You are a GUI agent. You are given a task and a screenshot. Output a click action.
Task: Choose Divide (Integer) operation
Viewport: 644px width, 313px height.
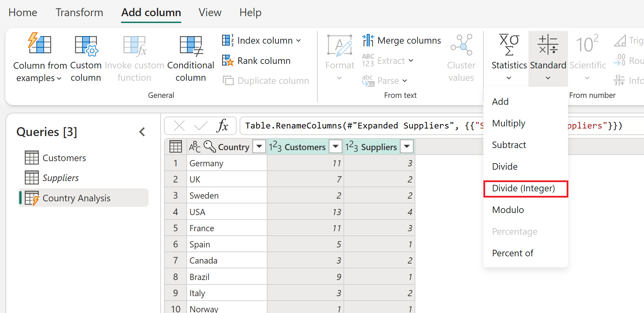(x=523, y=188)
